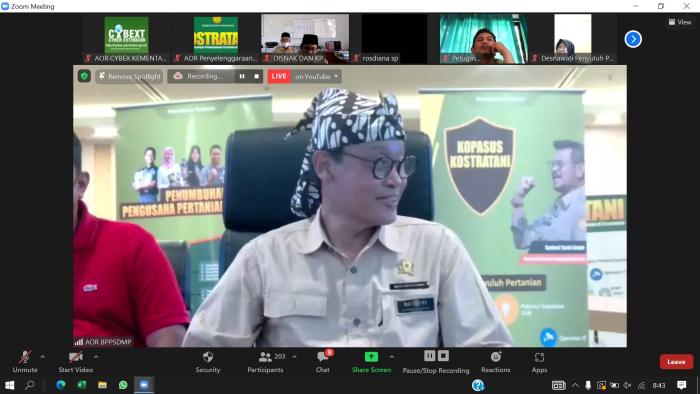
Task: Show next participants with blue arrow
Action: click(633, 39)
